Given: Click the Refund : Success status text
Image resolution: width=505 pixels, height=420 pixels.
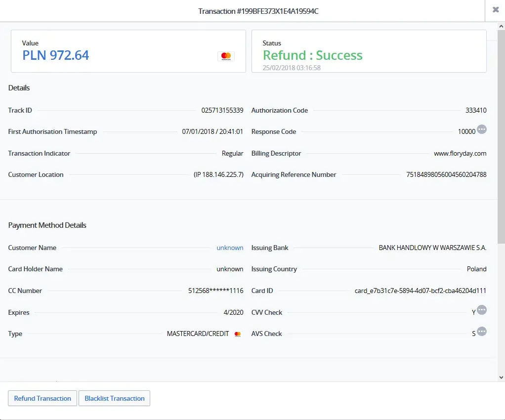Looking at the screenshot, I should 312,55.
